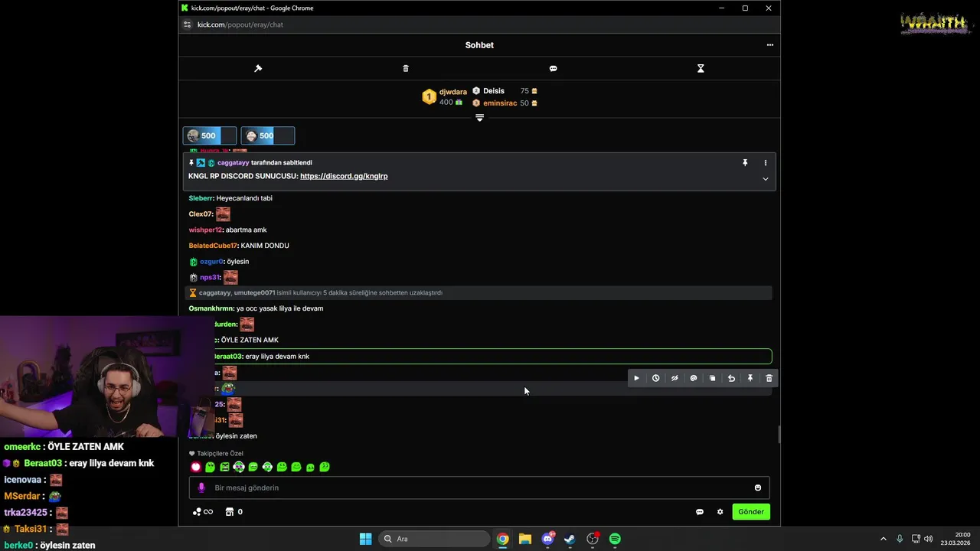Collapse the pinned message chevron
Viewport: 980px width, 551px height.
coord(765,179)
